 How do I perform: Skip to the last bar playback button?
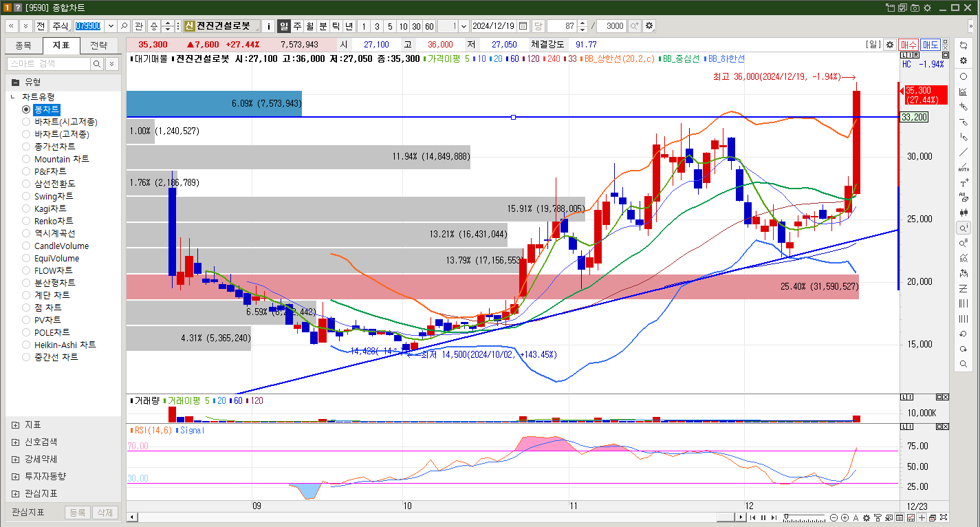[x=772, y=518]
